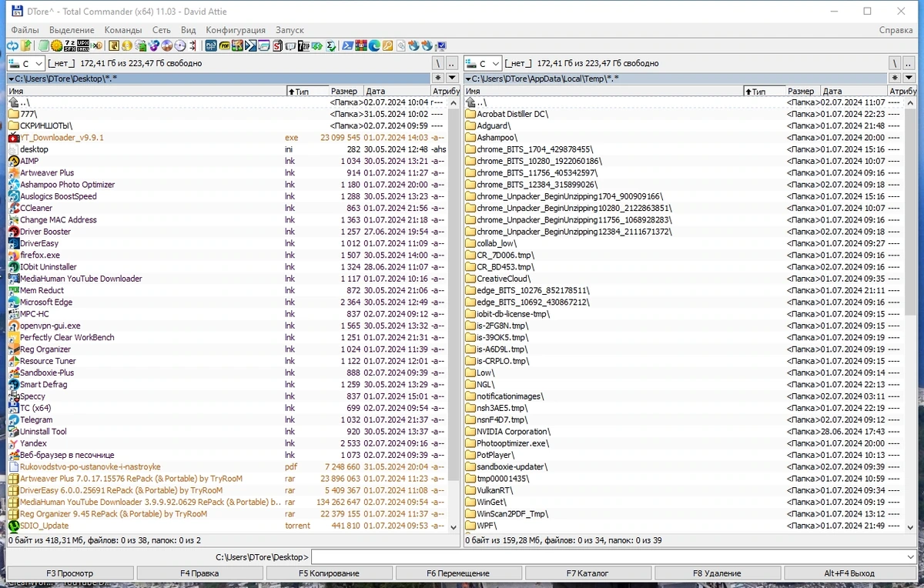Click the F5 Копирование button

tap(329, 573)
